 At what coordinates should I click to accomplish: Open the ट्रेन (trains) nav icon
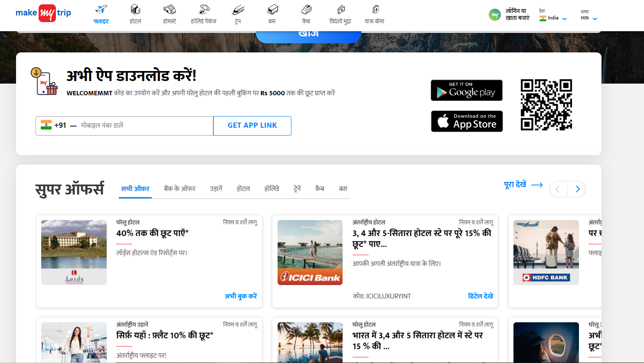tap(238, 10)
